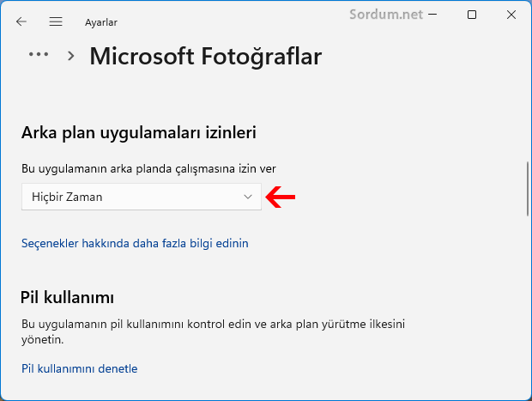Viewport: 532px width, 401px height.
Task: Click the Arka plan uygulamaları izinleri heading
Action: 139,133
